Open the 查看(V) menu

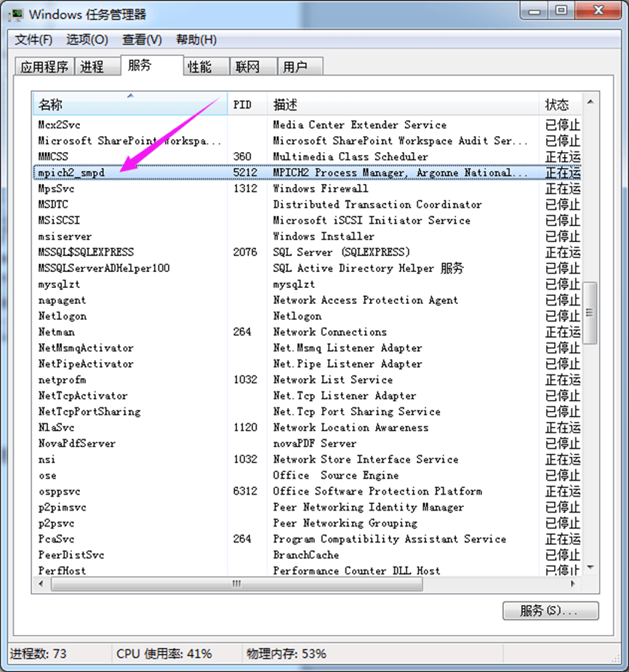coord(142,40)
